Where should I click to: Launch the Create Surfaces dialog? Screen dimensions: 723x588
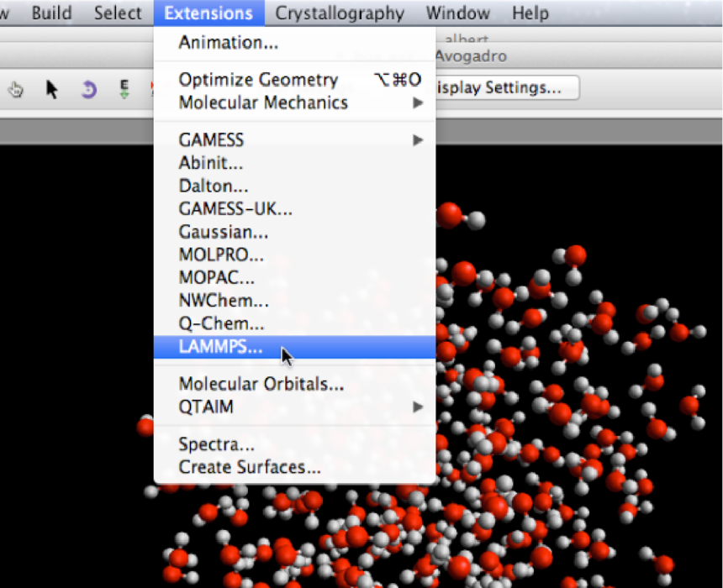click(x=250, y=467)
